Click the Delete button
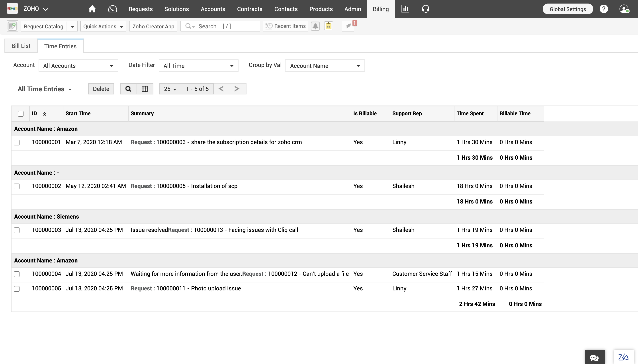Viewport: 638px width, 364px height. click(101, 89)
